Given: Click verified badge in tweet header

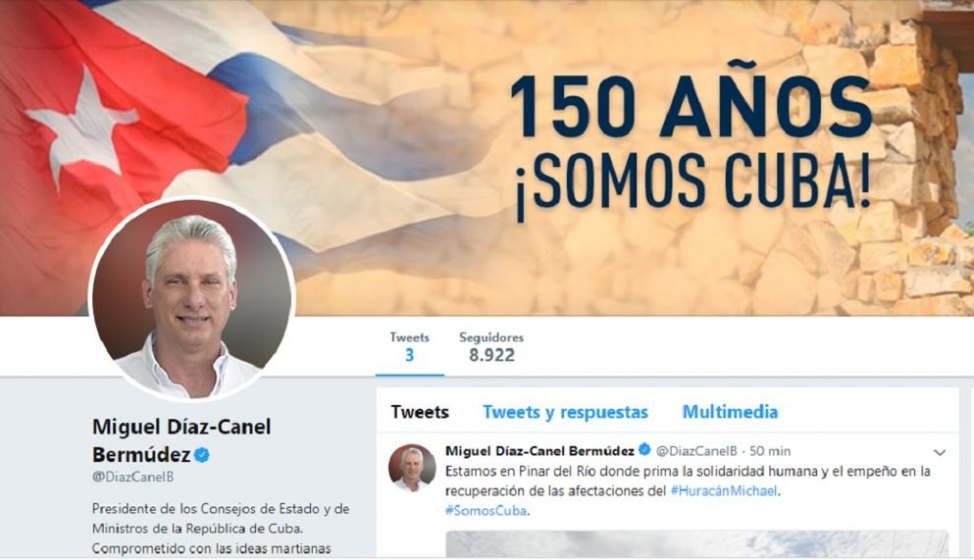Looking at the screenshot, I should click(x=645, y=450).
